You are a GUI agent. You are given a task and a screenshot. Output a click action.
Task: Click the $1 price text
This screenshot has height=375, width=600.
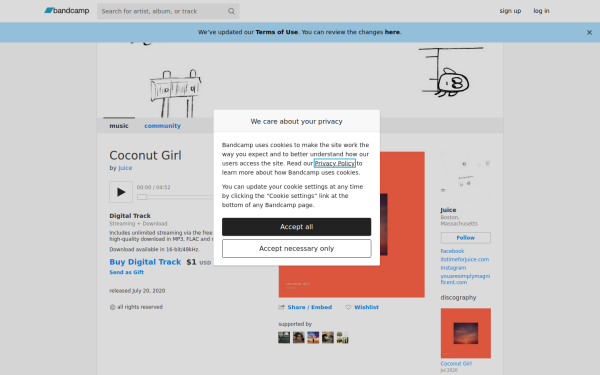[191, 262]
